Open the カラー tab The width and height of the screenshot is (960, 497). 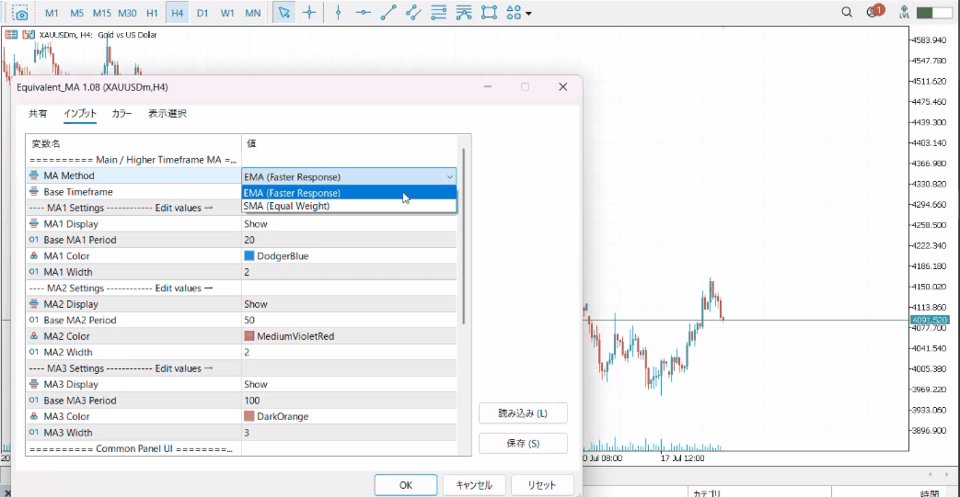pos(122,114)
